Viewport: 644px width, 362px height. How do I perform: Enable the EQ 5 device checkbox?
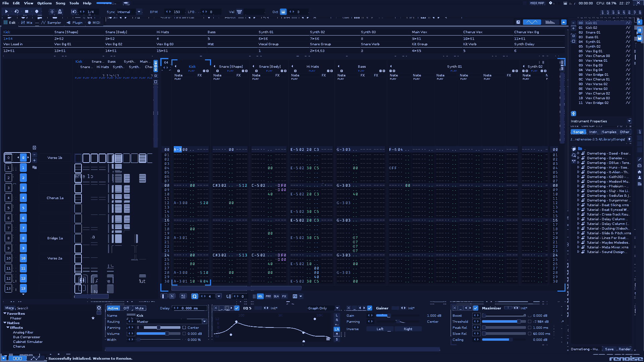click(x=237, y=308)
